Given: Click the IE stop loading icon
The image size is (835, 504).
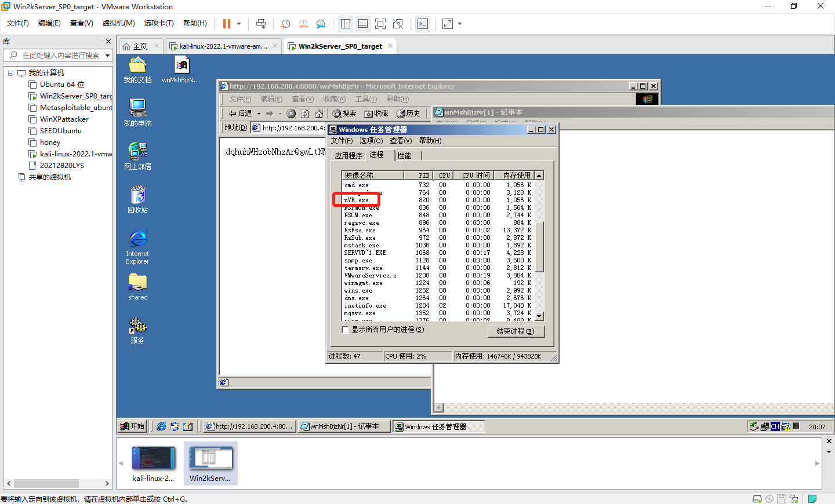Looking at the screenshot, I should click(x=291, y=114).
